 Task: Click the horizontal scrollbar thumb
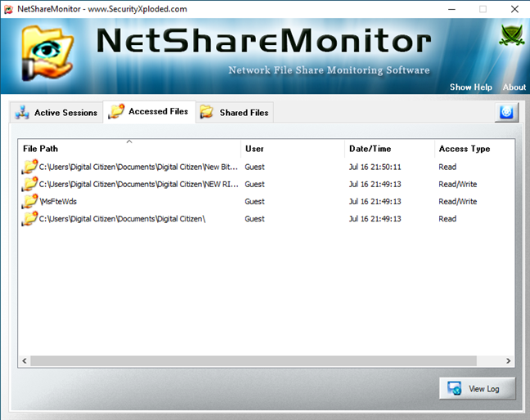254,361
